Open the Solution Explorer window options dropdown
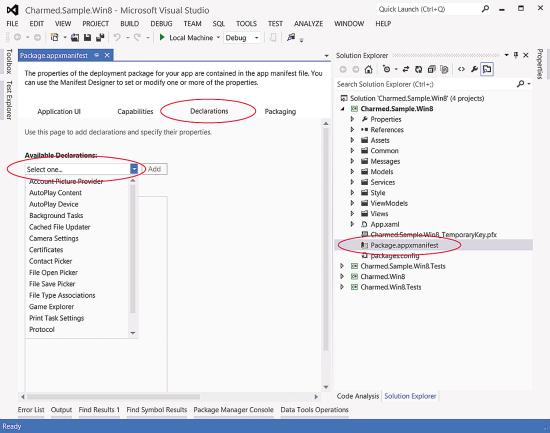Screen dimensions: 550x433 [506, 55]
